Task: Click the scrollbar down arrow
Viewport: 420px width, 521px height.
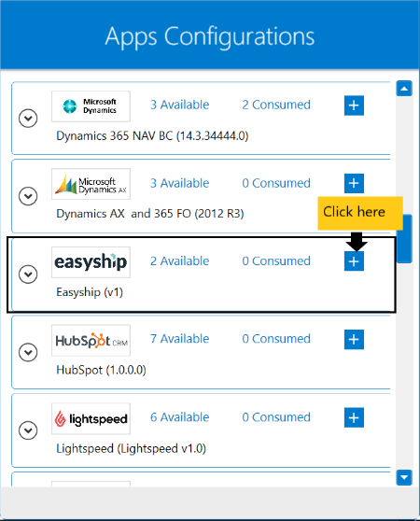Action: pyautogui.click(x=404, y=477)
